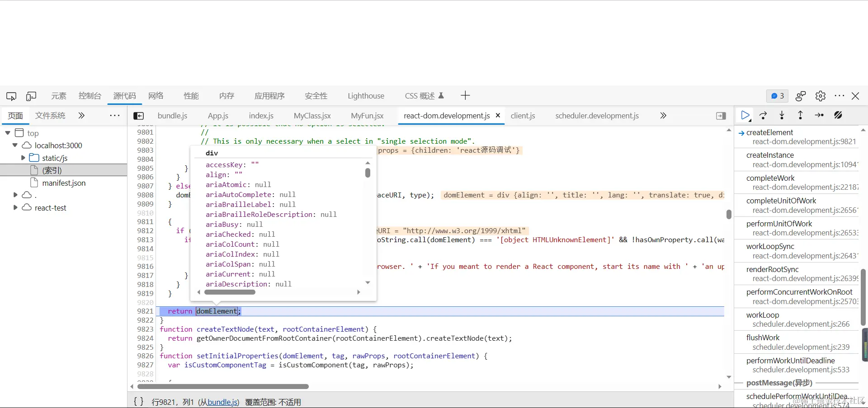Toggle the file navigator sidebar icon
The width and height of the screenshot is (868, 408).
[x=139, y=116]
